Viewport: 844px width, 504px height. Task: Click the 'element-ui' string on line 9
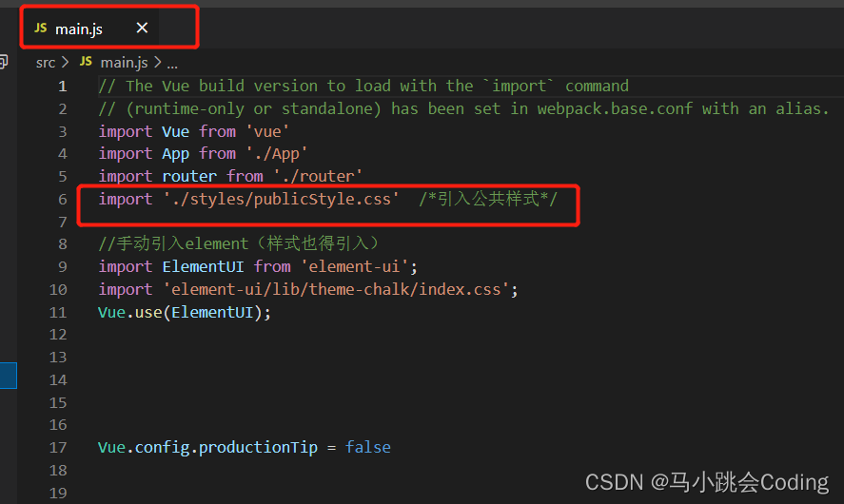[x=355, y=267]
